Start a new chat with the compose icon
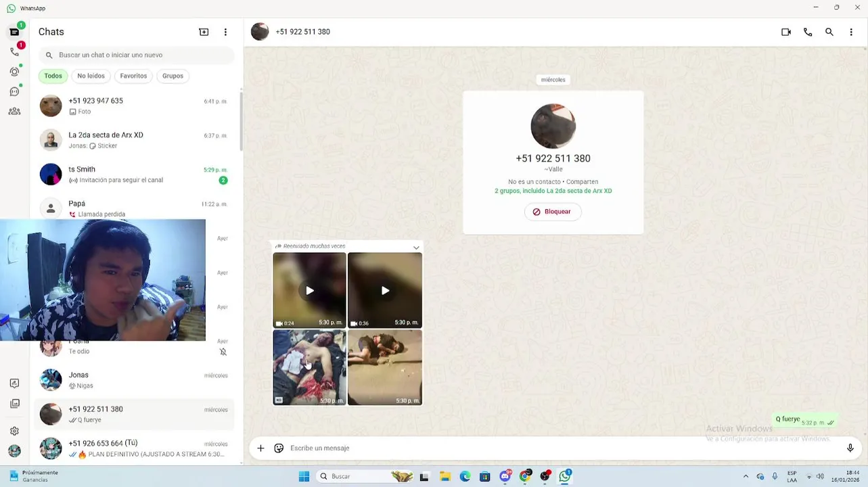This screenshot has width=868, height=487. point(204,32)
